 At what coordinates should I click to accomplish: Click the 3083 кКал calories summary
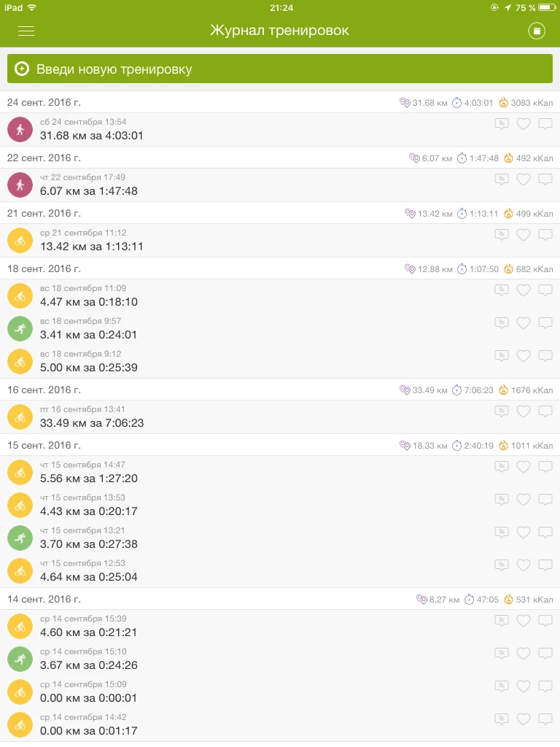pyautogui.click(x=526, y=103)
